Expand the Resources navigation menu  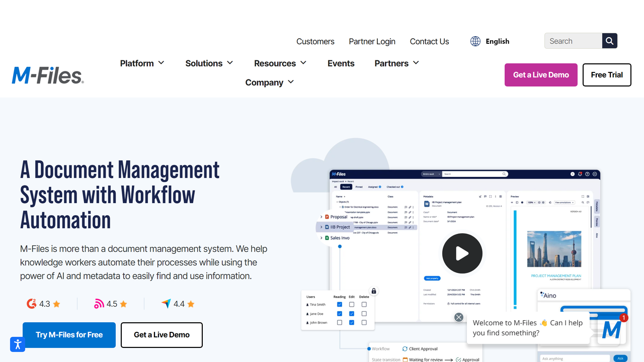280,63
